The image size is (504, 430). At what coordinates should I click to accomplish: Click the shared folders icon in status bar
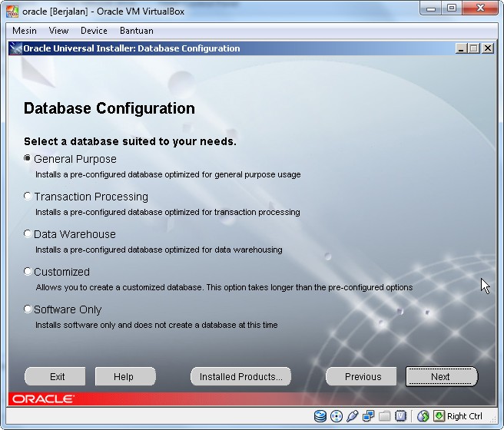click(x=384, y=416)
